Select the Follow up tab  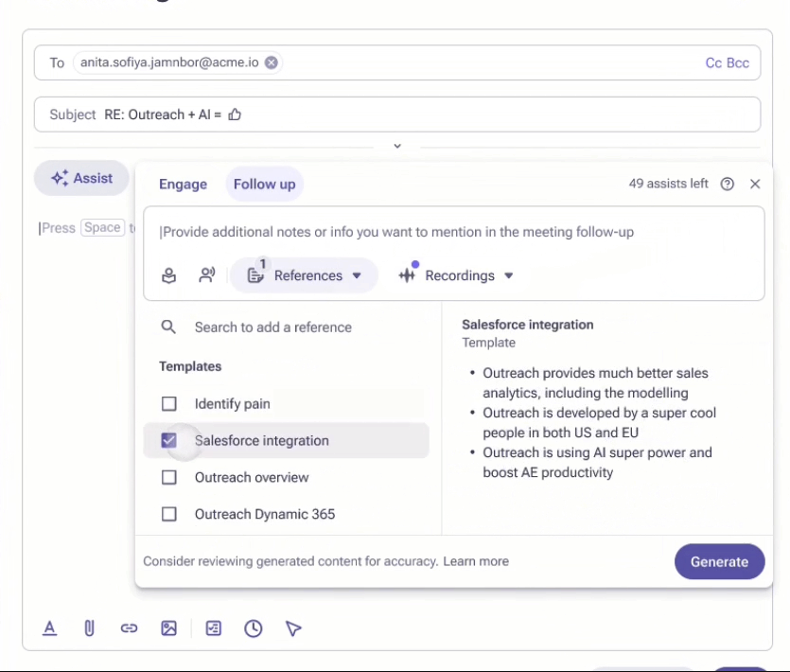(x=265, y=184)
